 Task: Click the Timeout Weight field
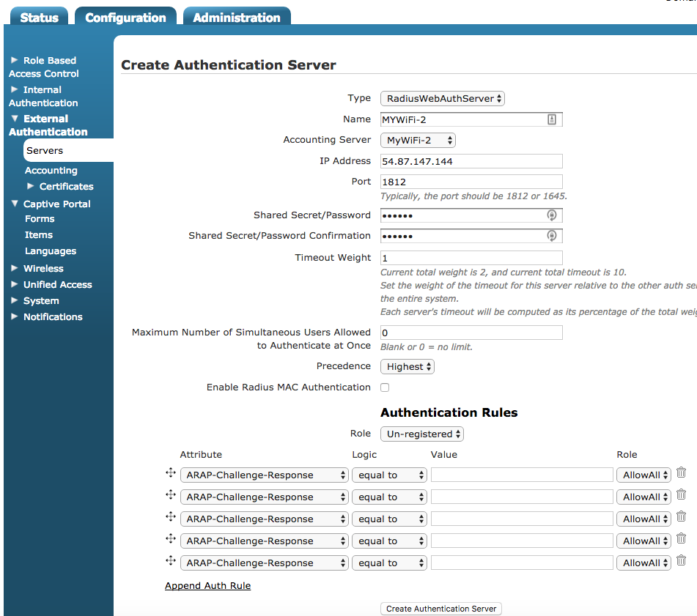click(471, 258)
